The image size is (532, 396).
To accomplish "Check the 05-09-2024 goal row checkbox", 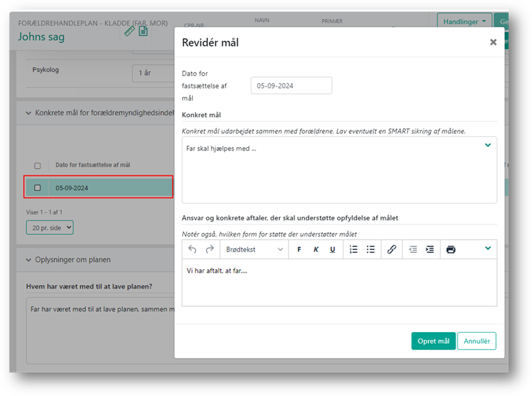I will coord(38,186).
